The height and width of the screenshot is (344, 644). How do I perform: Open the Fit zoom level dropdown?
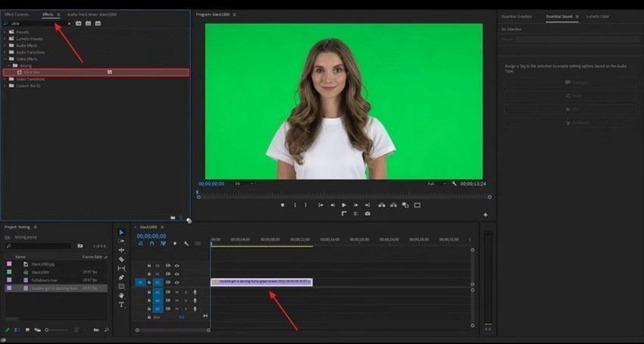pos(245,184)
